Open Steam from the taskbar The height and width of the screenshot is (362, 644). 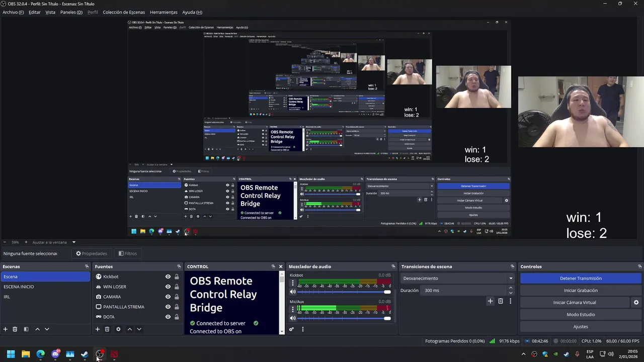point(85,354)
